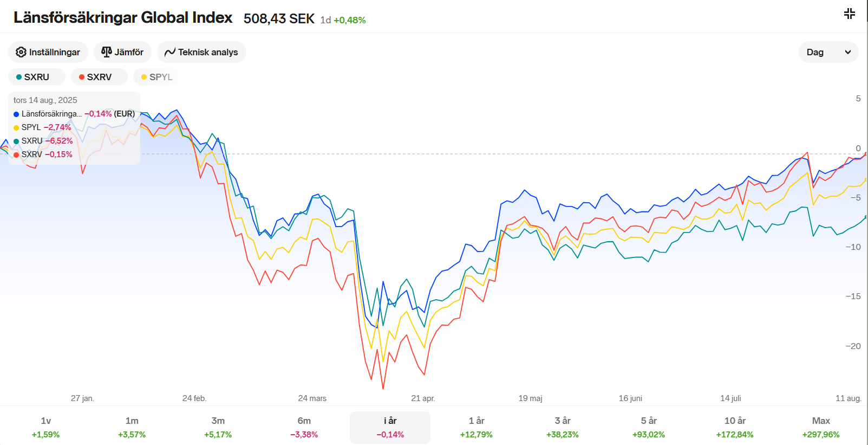Open the 10 år period view

tap(734, 427)
